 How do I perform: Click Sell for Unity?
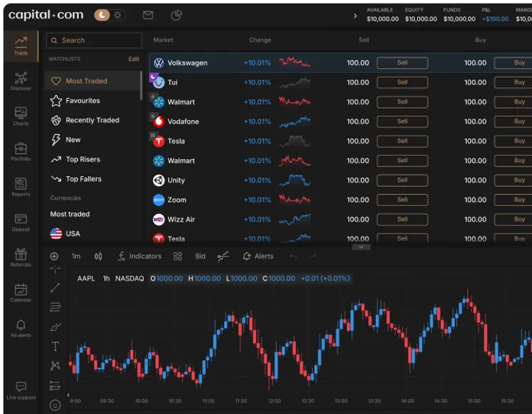402,180
